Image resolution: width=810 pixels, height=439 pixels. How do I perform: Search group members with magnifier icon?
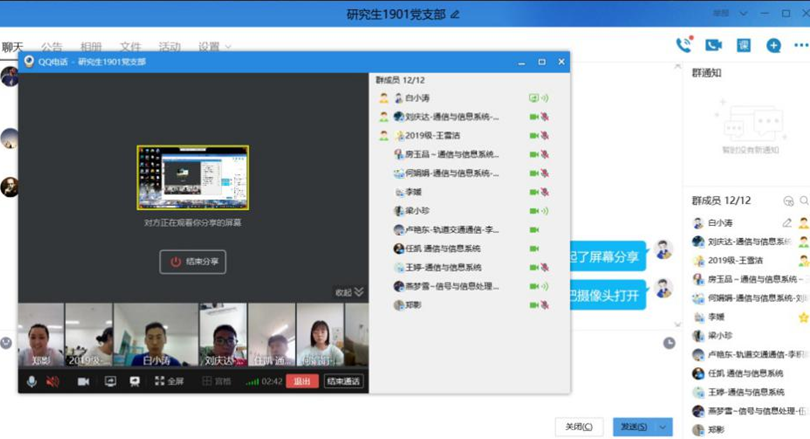803,201
